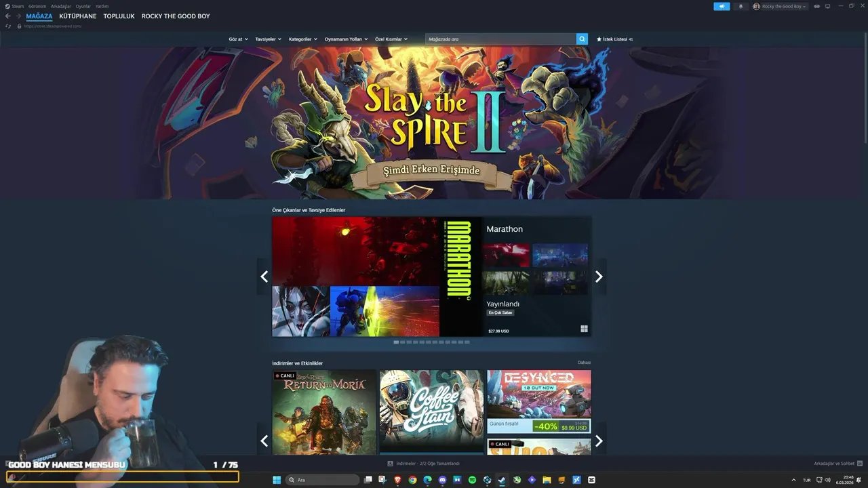Screen dimensions: 868x488
Task: Click the Marathon title text
Action: [505, 229]
